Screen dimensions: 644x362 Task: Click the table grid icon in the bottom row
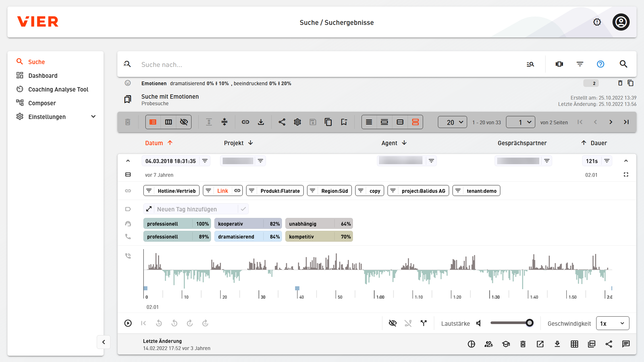click(x=574, y=344)
